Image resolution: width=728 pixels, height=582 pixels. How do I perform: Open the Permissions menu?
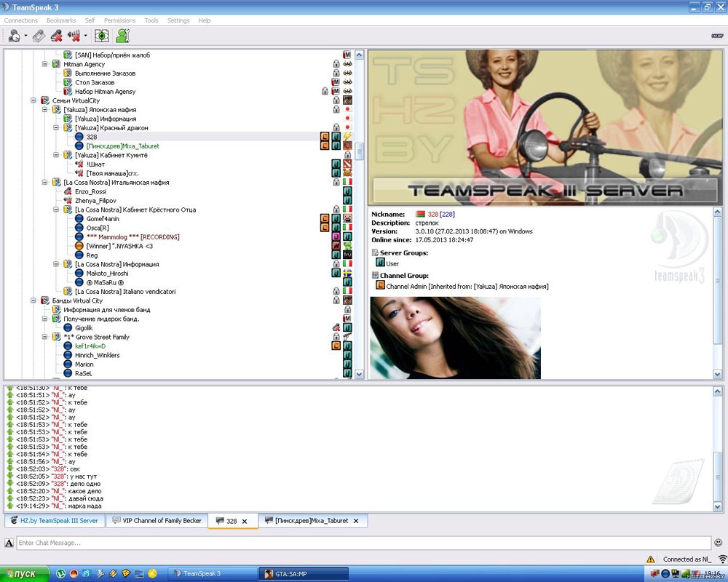pyautogui.click(x=120, y=20)
